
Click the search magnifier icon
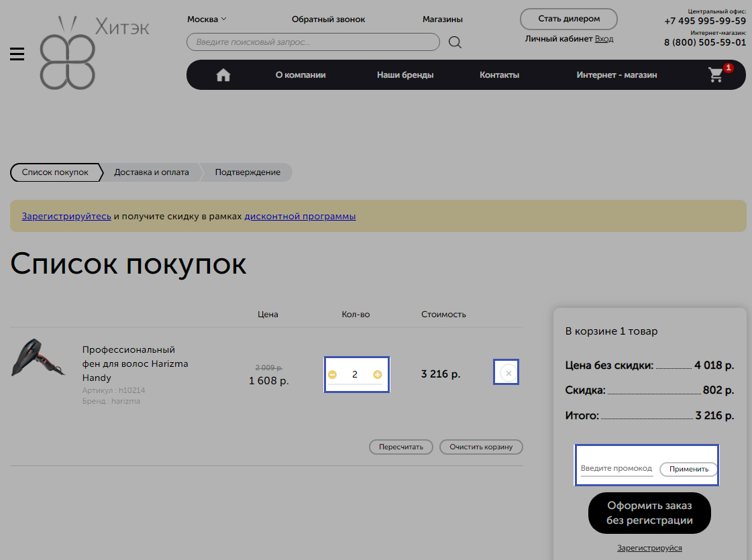pos(455,43)
